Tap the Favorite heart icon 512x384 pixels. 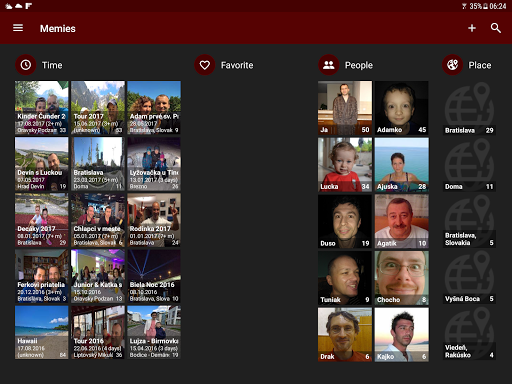click(x=205, y=65)
